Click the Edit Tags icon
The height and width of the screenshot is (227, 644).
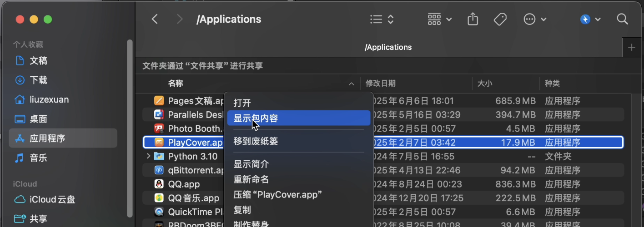pos(500,19)
